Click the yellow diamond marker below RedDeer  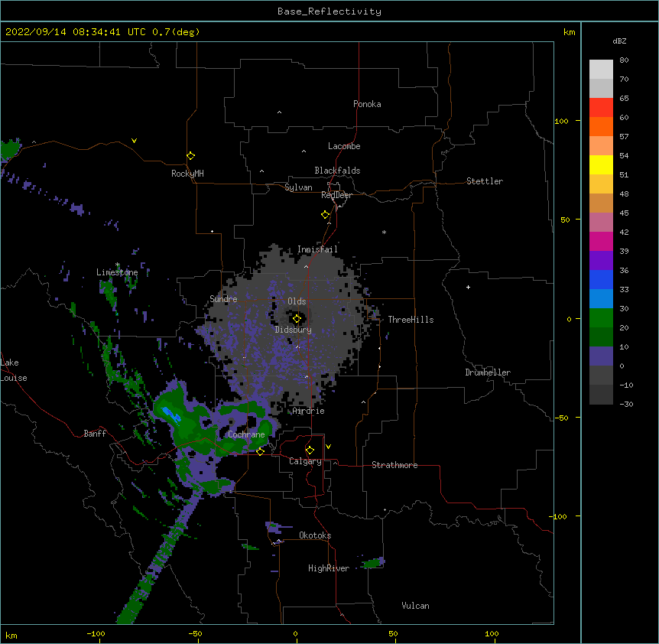(326, 215)
